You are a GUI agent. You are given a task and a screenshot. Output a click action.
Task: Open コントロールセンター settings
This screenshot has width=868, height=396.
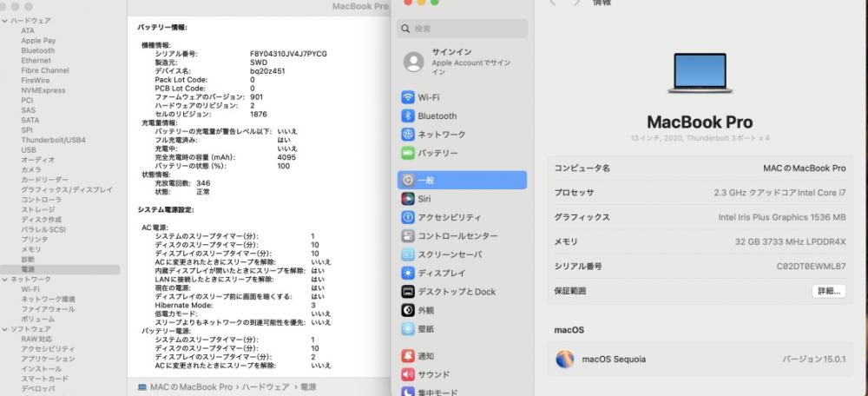(462, 236)
